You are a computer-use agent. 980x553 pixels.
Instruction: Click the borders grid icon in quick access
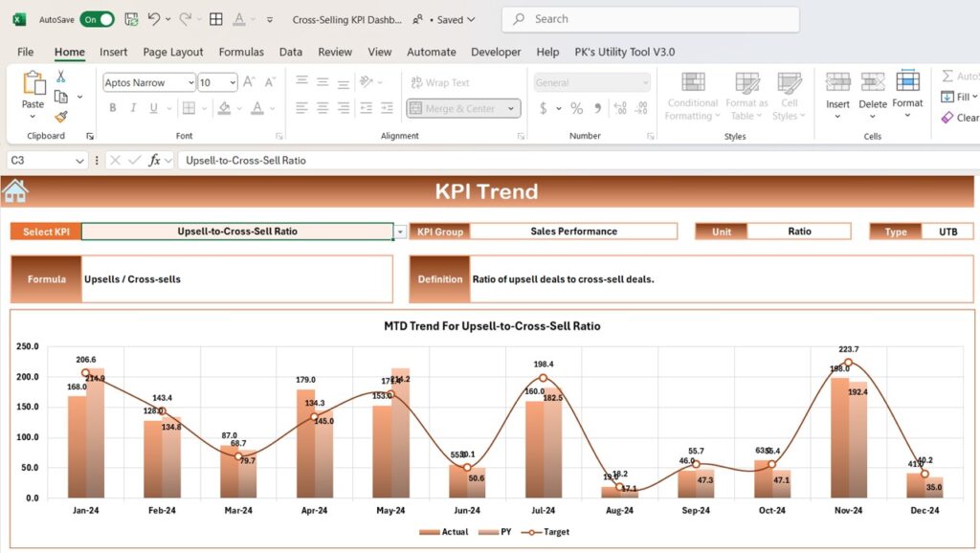tap(216, 19)
